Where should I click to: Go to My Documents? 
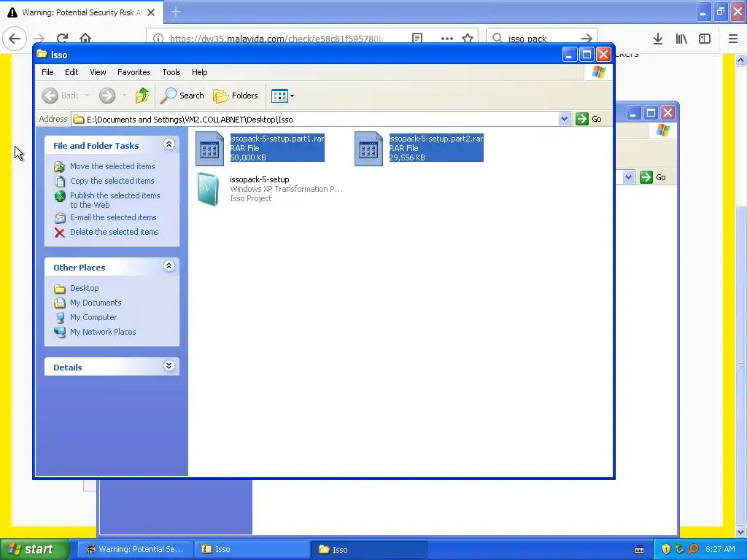96,303
